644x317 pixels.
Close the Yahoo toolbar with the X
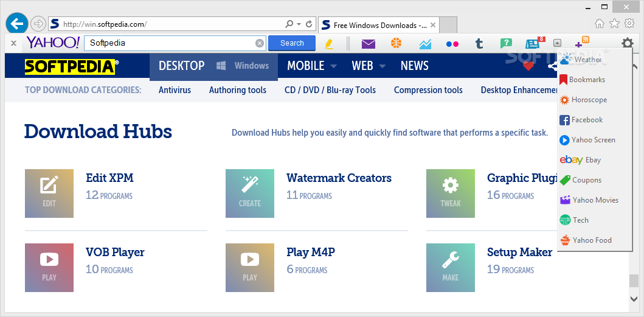pos(13,43)
